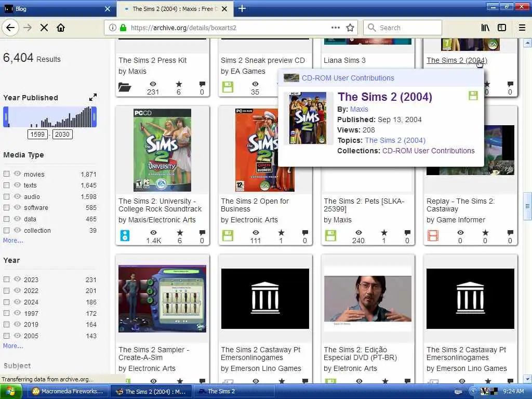Click the right handle of year range slider
The image size is (532, 399).
click(x=94, y=117)
